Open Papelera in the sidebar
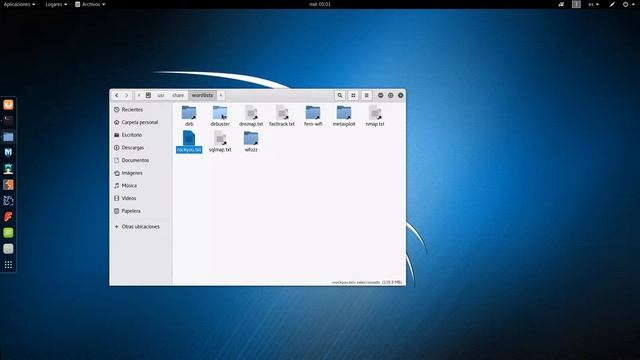Screen dimensions: 640x360 [x=141, y=211]
